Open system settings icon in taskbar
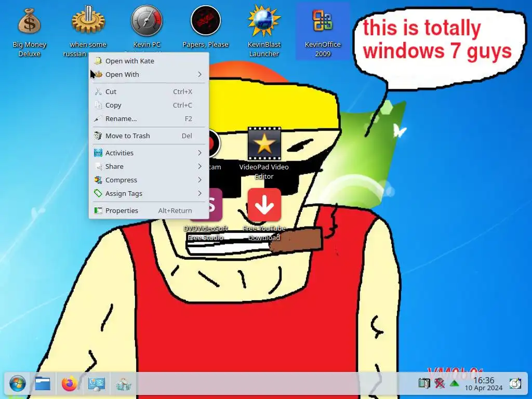Viewport: 532px width, 399px height. pos(96,384)
